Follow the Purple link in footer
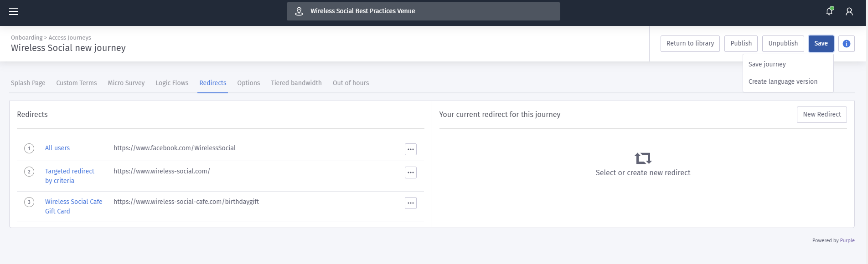The width and height of the screenshot is (868, 264). pos(847,240)
